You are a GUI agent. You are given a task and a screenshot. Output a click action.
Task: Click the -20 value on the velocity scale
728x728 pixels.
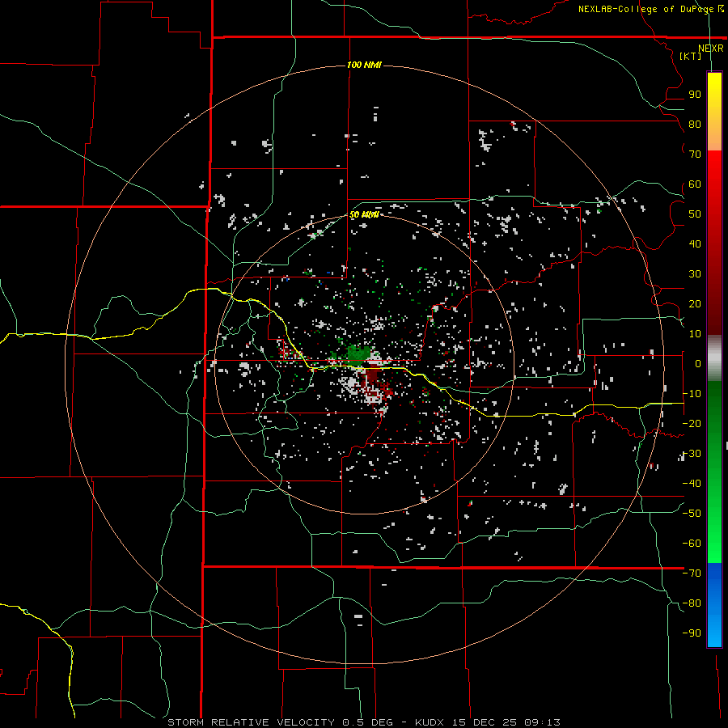pos(692,423)
